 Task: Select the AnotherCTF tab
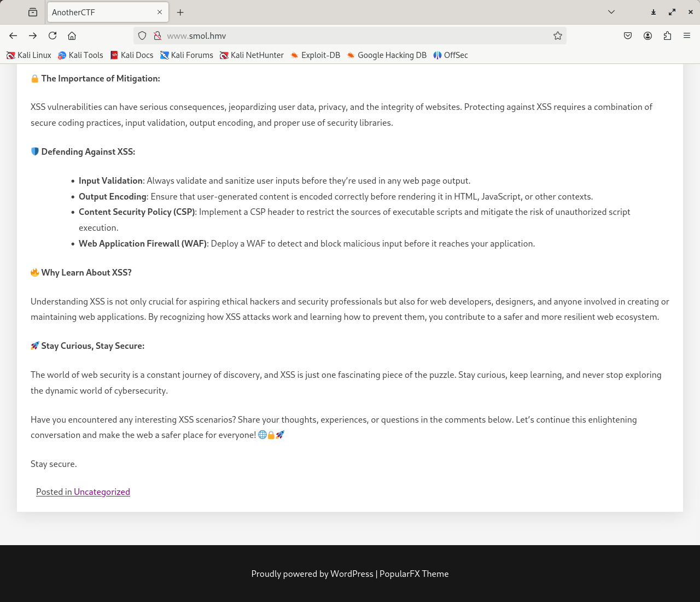pyautogui.click(x=98, y=12)
